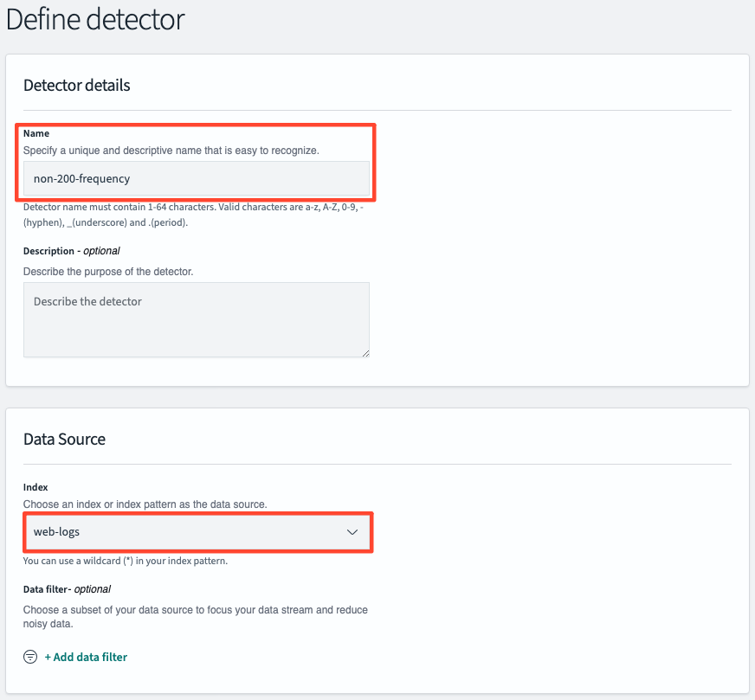
Task: Click the Data filter - optional label
Action: tap(67, 589)
